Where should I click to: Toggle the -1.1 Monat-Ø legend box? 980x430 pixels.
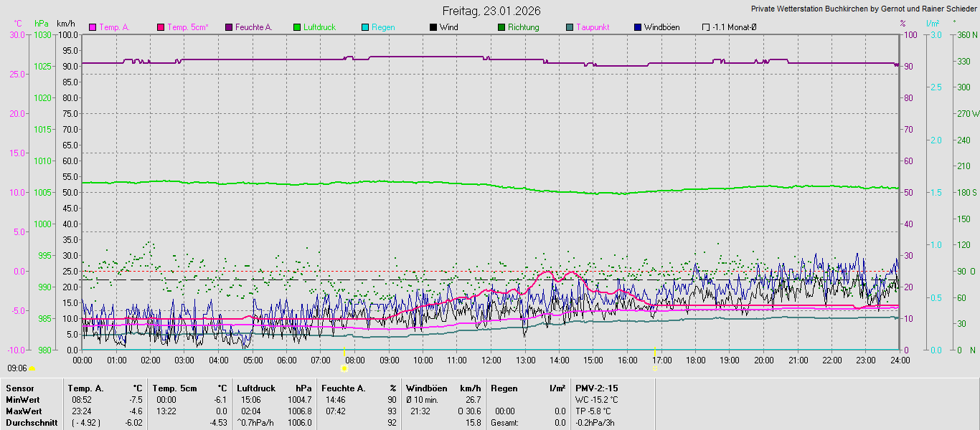[x=706, y=27]
